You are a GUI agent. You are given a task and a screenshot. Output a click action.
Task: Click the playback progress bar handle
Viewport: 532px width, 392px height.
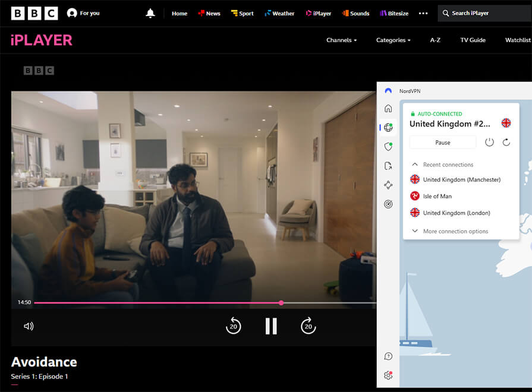tap(281, 303)
